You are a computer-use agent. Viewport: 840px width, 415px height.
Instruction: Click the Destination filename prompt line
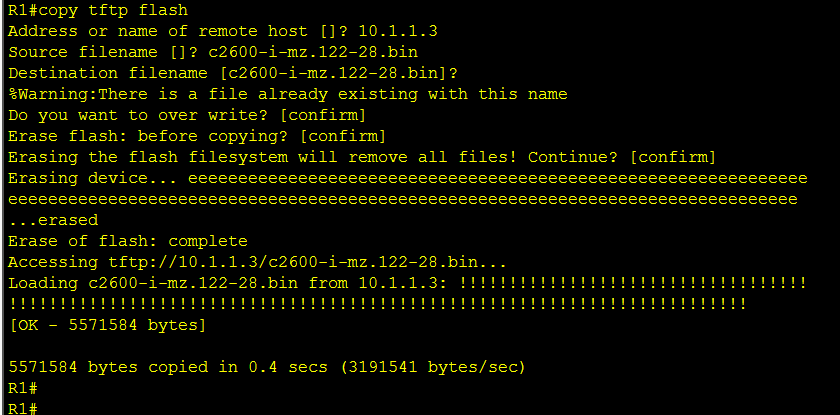233,73
